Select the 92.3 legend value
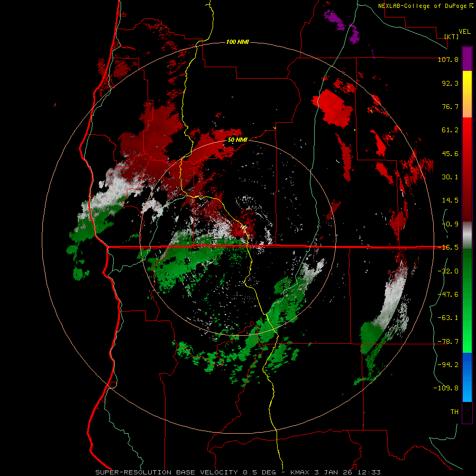This screenshot has height=476, width=476. tap(450, 83)
